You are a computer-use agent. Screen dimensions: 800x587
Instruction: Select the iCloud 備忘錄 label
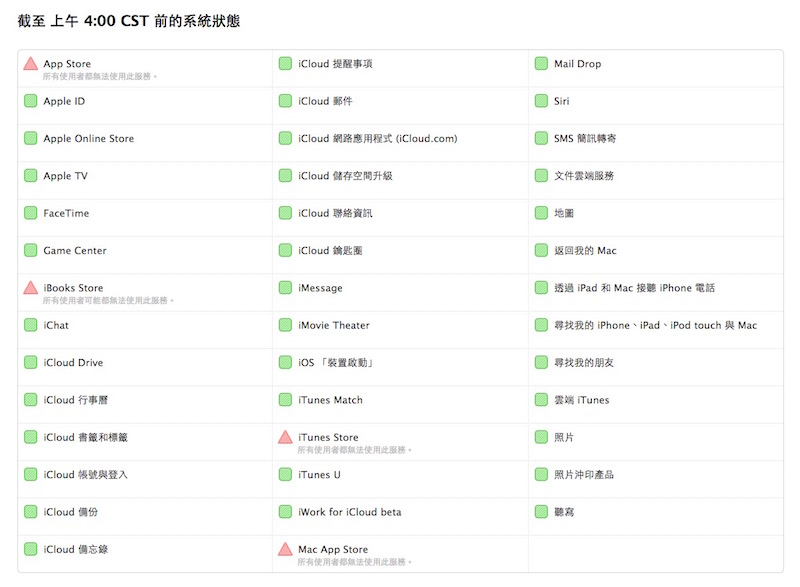(76, 549)
